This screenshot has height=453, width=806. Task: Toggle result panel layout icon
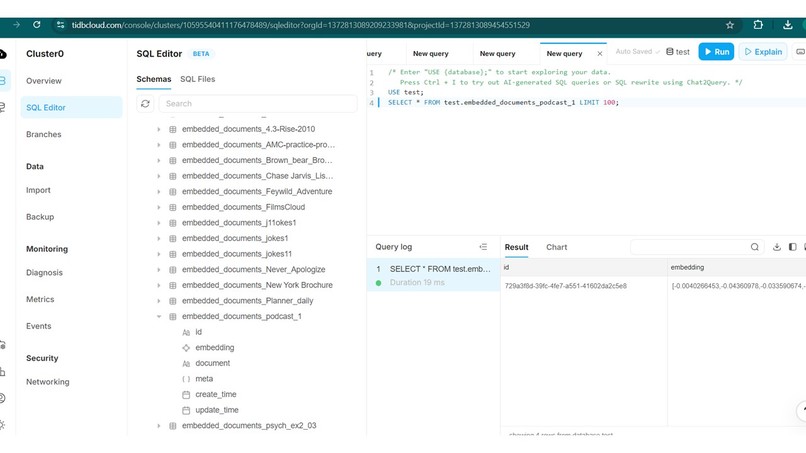coord(793,247)
